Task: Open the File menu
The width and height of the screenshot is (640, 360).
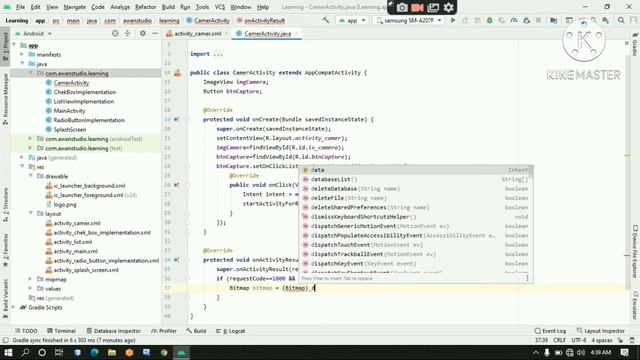Action: (20, 7)
